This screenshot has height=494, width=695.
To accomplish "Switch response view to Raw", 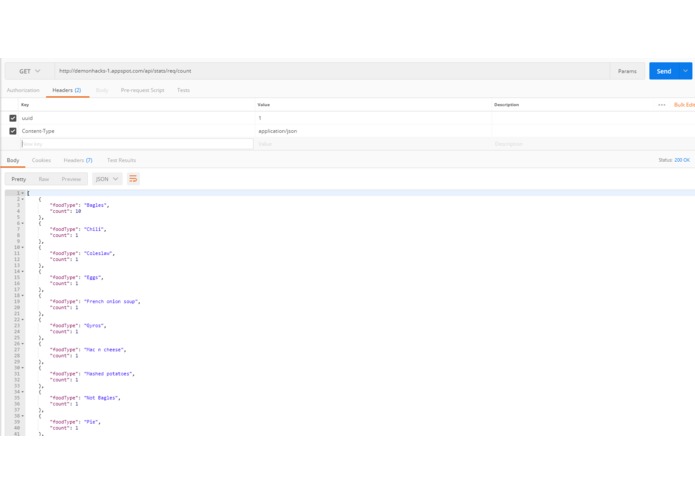I will point(43,179).
